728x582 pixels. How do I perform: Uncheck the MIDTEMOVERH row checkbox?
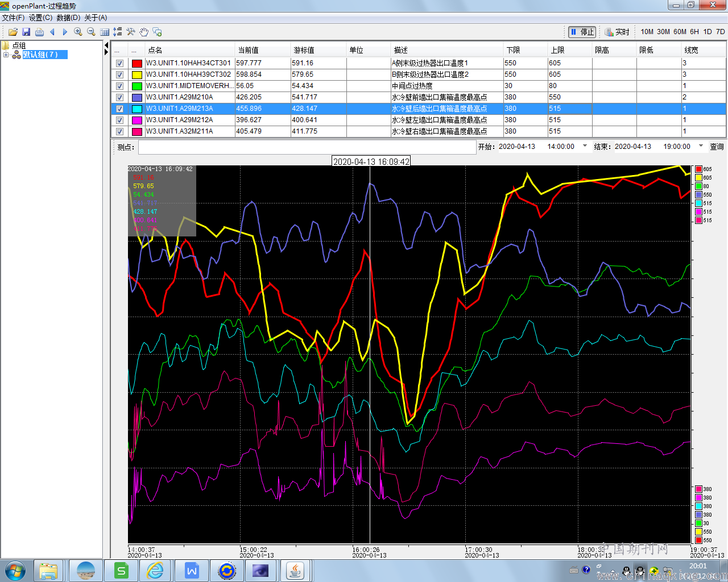[119, 86]
